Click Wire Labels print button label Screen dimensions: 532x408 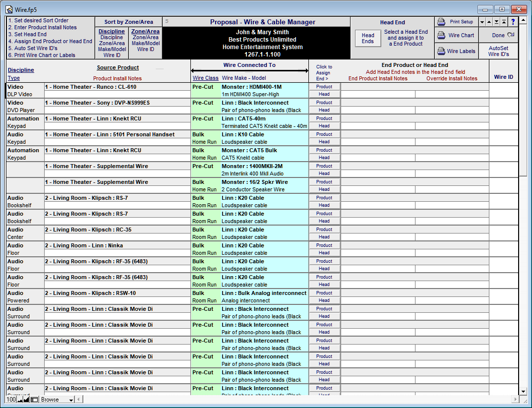[x=461, y=51]
